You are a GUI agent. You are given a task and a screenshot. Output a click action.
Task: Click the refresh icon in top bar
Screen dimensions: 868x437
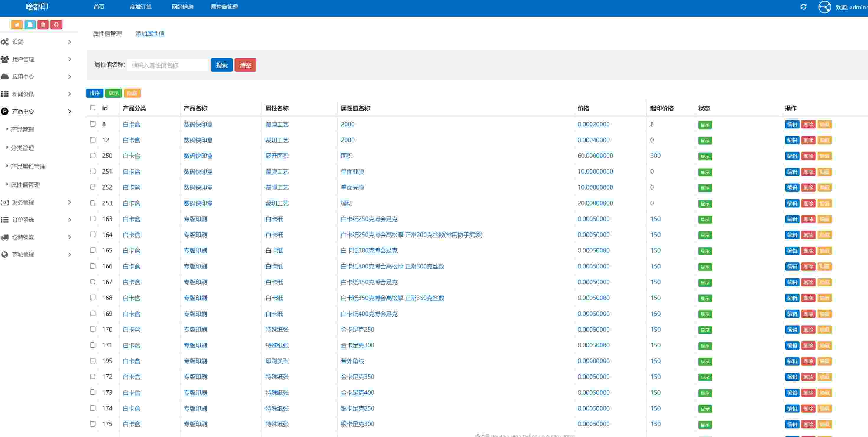pos(803,7)
